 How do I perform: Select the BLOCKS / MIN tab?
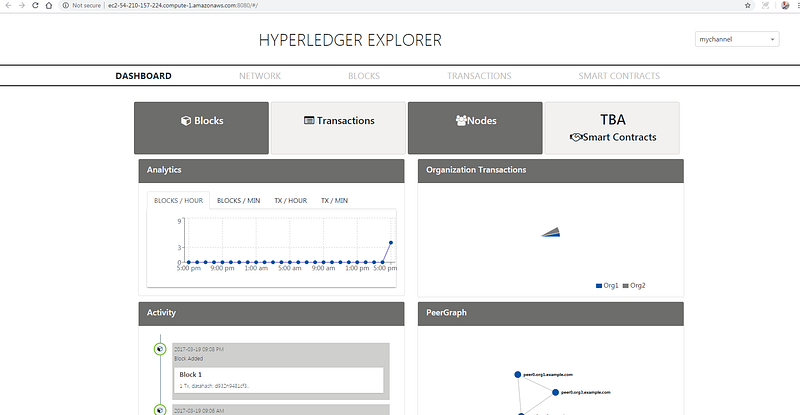click(x=238, y=201)
